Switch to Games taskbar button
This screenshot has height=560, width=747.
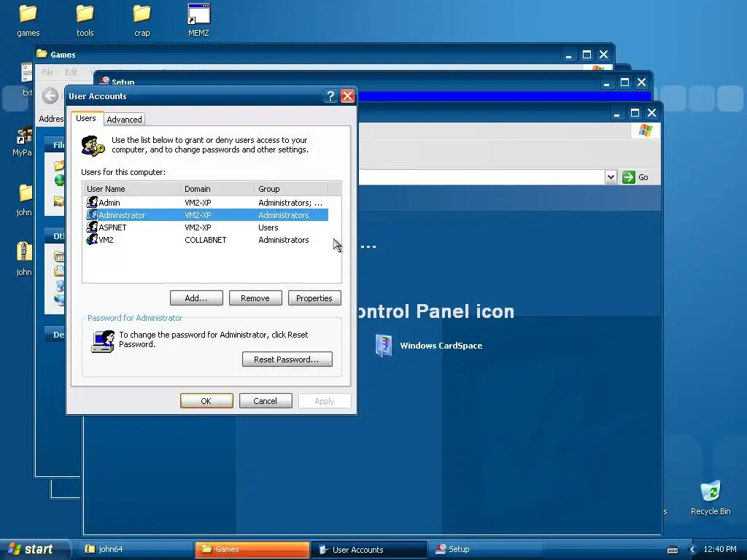[x=252, y=550]
